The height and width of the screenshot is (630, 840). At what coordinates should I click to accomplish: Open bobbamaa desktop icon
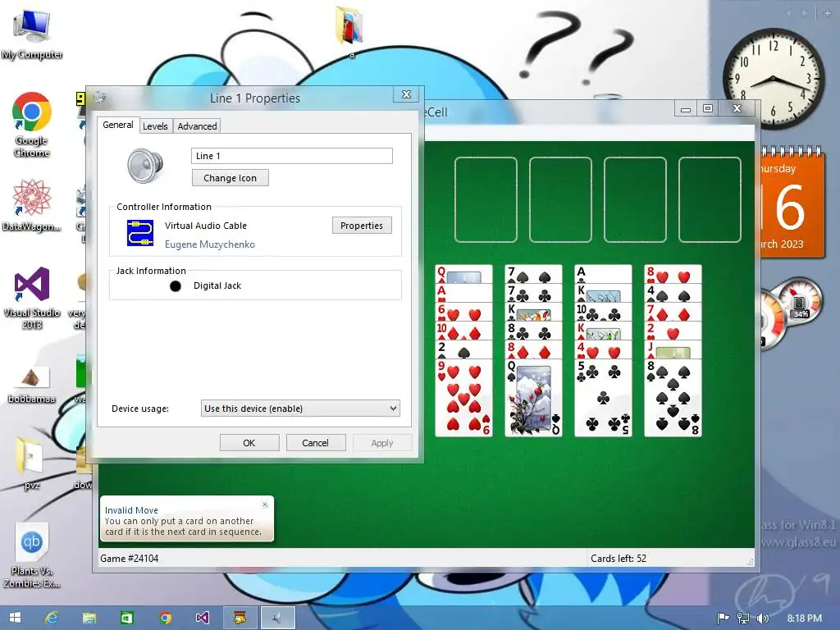32,385
